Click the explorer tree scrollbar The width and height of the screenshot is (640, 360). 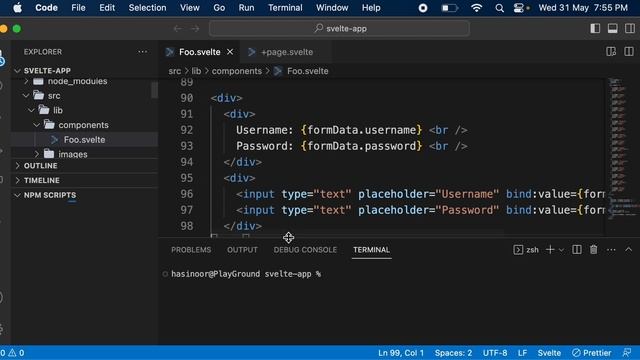click(154, 90)
